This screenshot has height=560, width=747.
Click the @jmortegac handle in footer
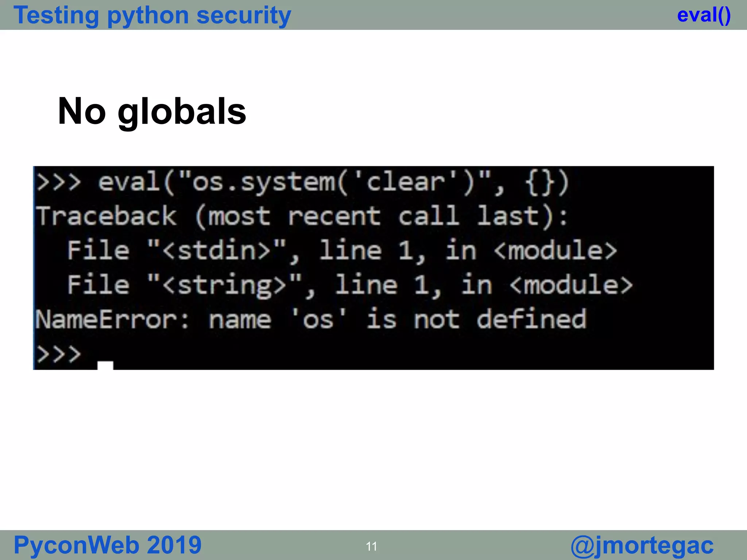coord(642,546)
